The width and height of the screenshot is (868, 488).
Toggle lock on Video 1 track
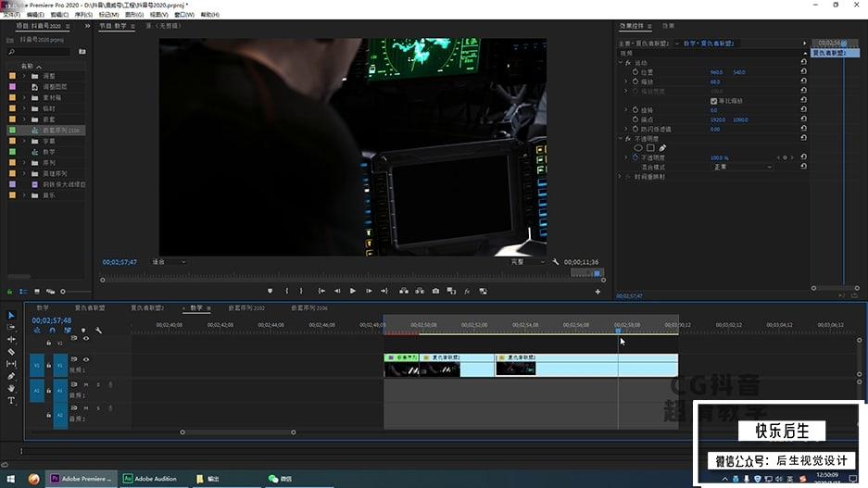[49, 365]
